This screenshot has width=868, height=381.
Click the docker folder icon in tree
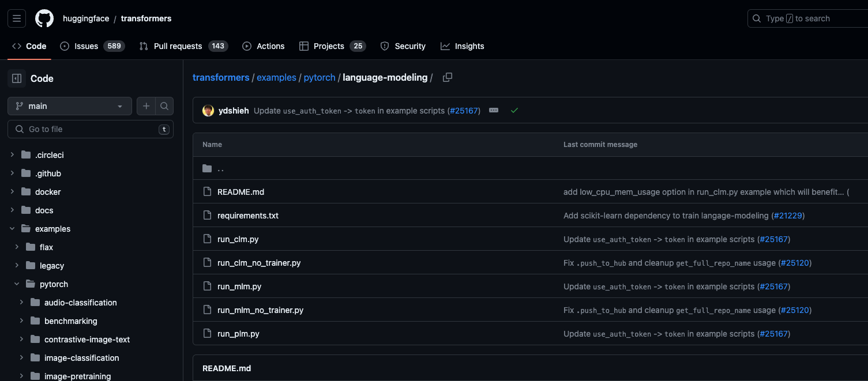(x=25, y=192)
